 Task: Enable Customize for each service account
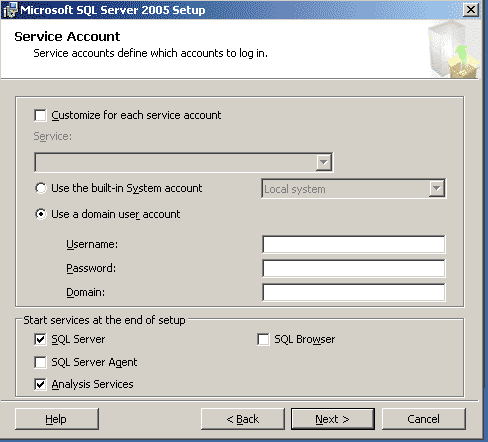pos(40,115)
